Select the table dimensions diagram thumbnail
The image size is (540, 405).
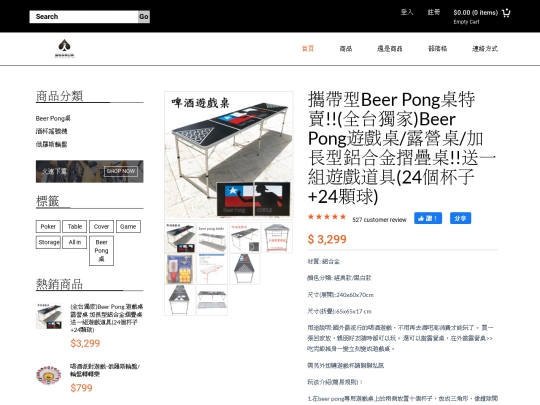click(x=212, y=269)
